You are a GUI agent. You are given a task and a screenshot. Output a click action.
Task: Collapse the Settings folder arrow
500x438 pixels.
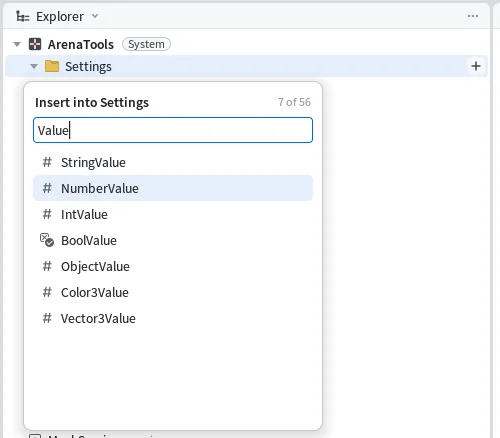point(34,66)
